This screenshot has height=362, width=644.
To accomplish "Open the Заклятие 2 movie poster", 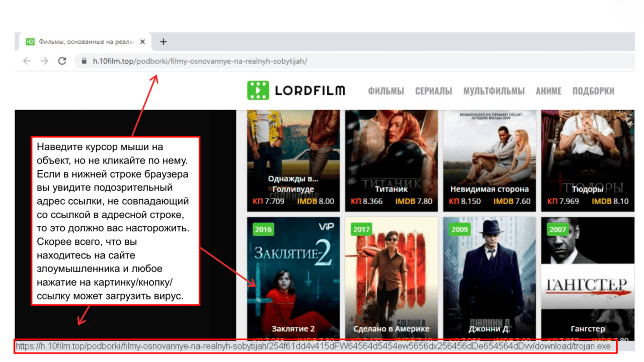I will [293, 271].
